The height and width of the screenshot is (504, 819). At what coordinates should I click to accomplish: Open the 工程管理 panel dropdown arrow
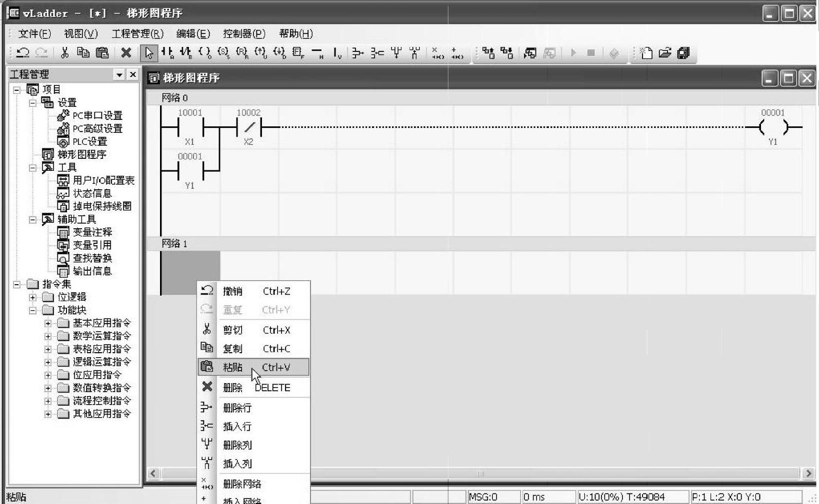pos(119,75)
